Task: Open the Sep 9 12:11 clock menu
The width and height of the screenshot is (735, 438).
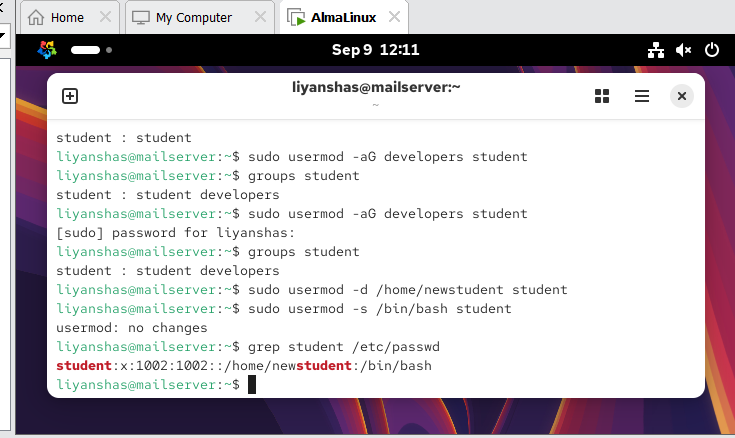Action: pos(375,50)
